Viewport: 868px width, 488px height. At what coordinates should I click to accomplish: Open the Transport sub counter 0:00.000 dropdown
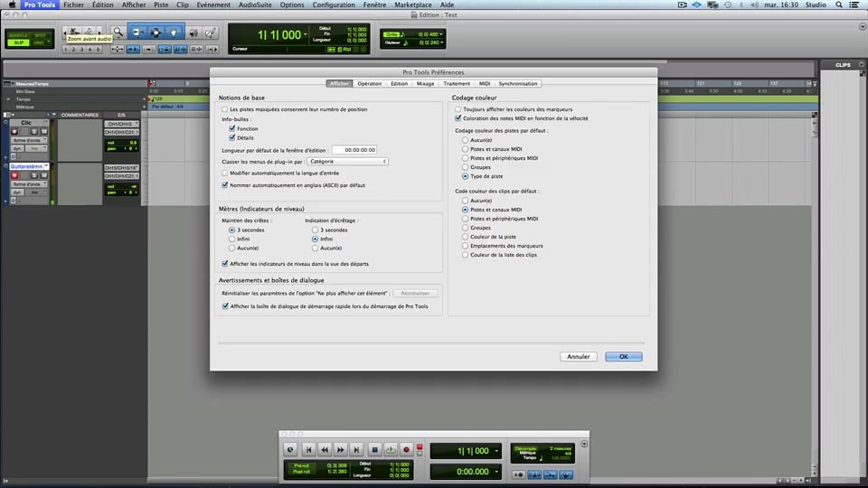click(x=496, y=472)
